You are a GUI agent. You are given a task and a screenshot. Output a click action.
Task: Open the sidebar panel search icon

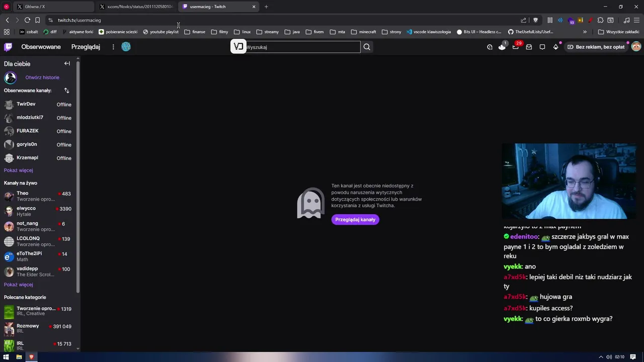click(610, 20)
